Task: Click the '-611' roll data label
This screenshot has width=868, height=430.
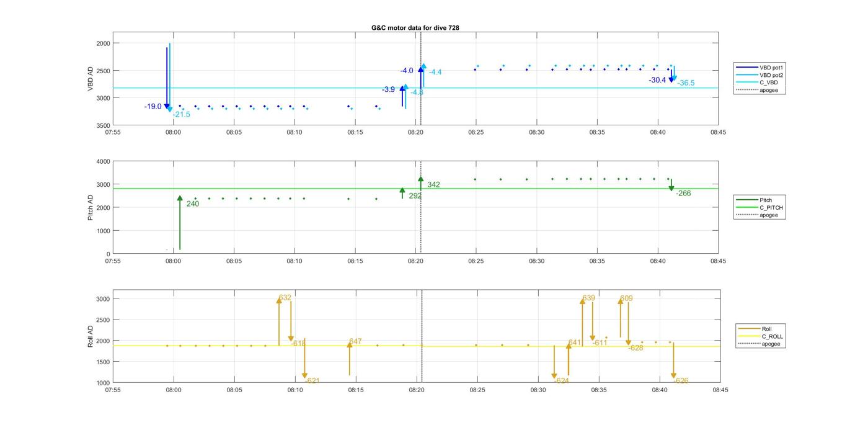Action: click(600, 343)
